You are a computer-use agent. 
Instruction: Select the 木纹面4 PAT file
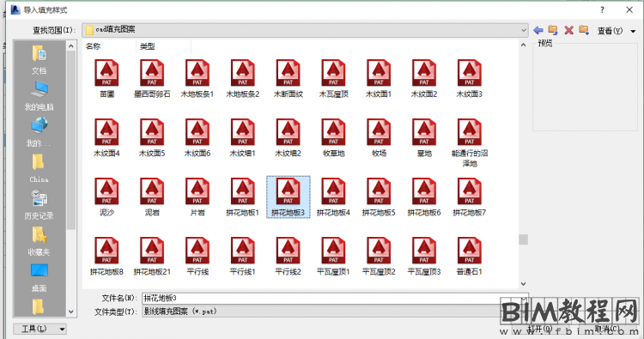(x=106, y=138)
